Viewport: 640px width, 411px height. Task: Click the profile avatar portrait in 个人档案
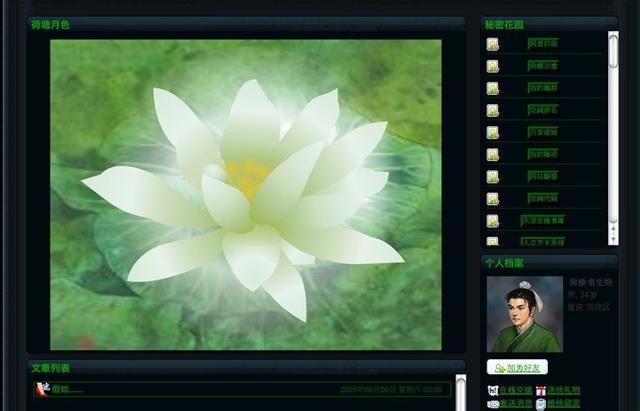tap(524, 314)
